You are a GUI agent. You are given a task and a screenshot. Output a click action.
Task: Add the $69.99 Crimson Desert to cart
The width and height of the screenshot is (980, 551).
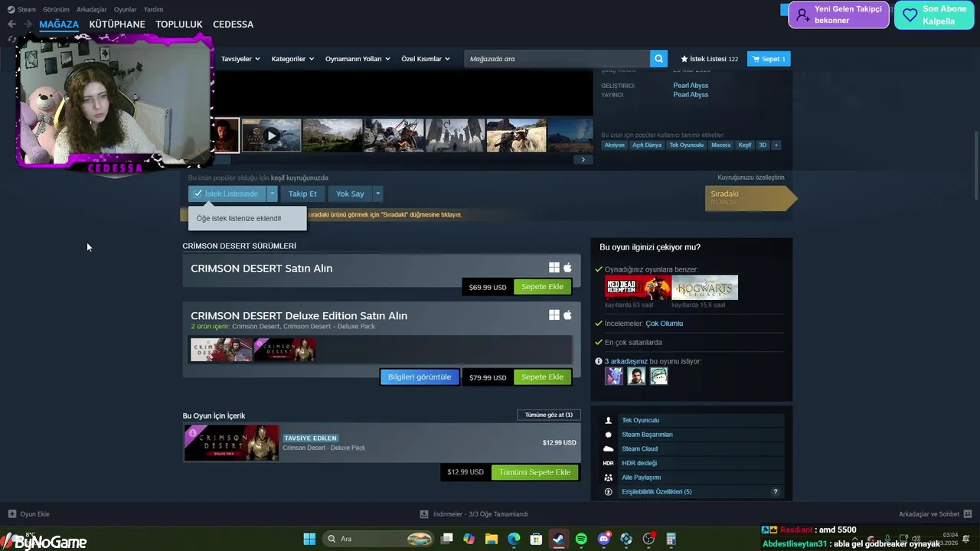(542, 287)
